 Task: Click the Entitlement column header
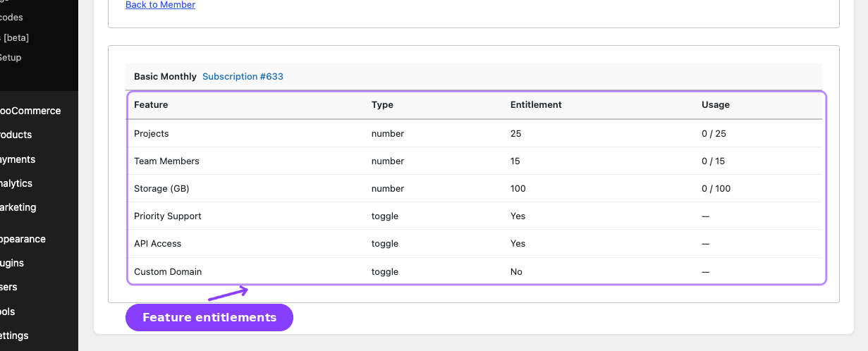point(536,104)
